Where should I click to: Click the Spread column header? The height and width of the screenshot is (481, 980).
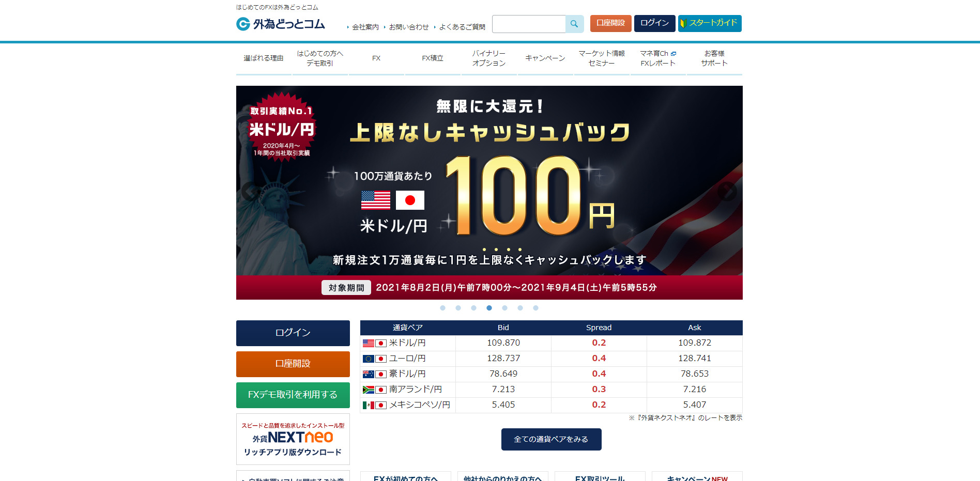coord(599,328)
